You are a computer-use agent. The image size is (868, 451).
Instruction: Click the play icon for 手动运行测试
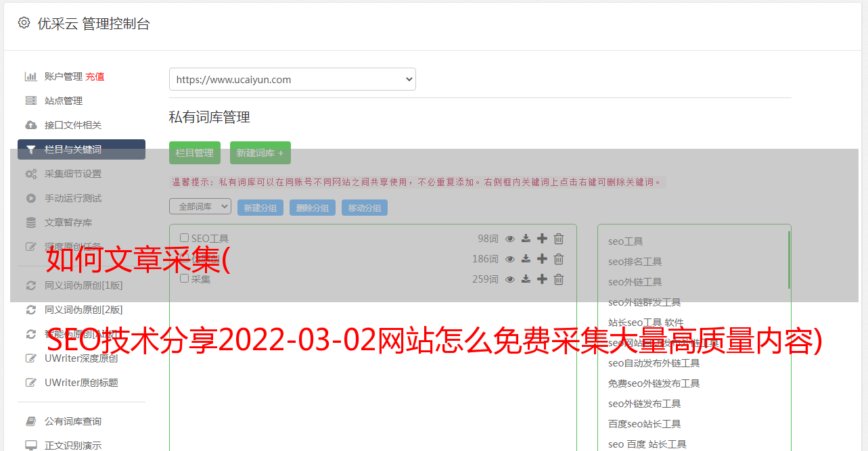click(31, 198)
